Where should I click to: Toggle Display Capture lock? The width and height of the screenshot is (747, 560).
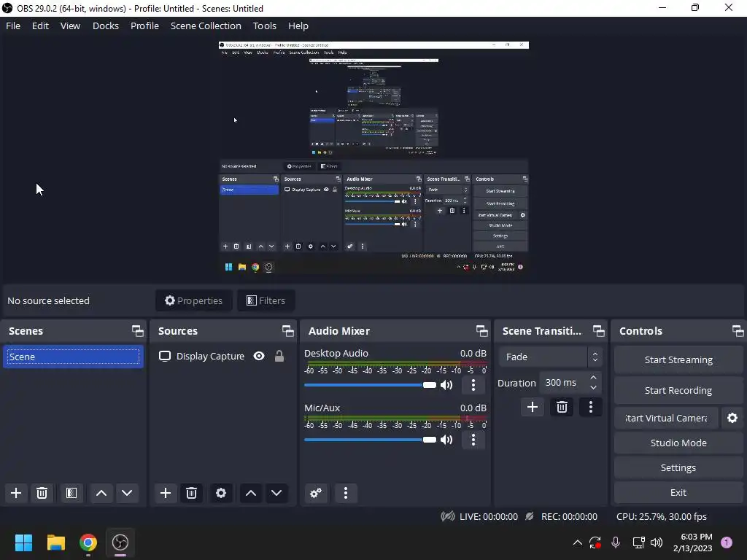click(279, 356)
